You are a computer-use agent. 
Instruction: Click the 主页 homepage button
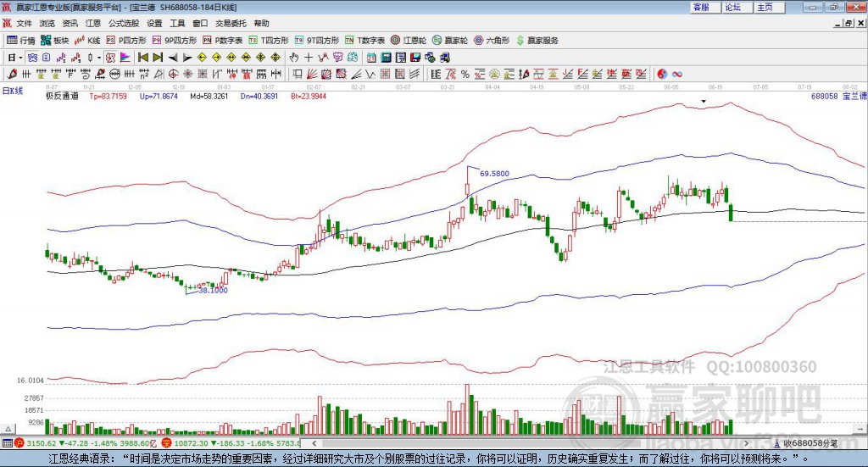770,7
